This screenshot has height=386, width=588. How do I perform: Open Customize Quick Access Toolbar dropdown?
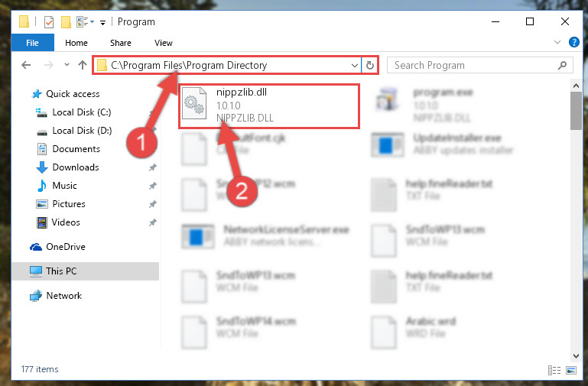point(102,23)
